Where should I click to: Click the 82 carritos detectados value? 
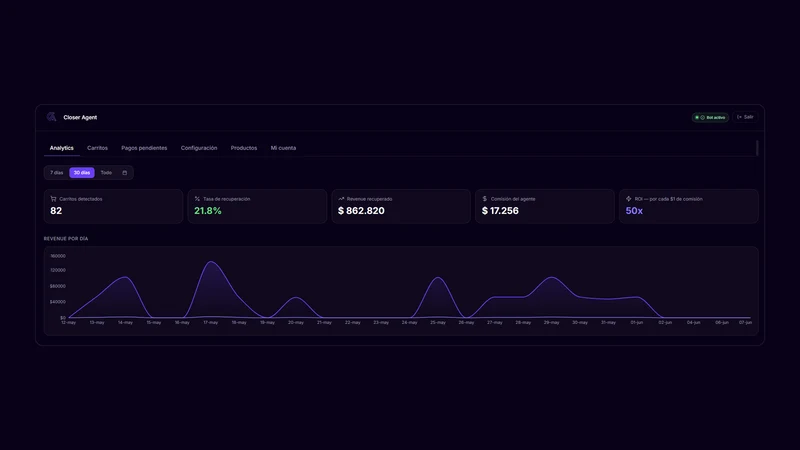pyautogui.click(x=56, y=211)
